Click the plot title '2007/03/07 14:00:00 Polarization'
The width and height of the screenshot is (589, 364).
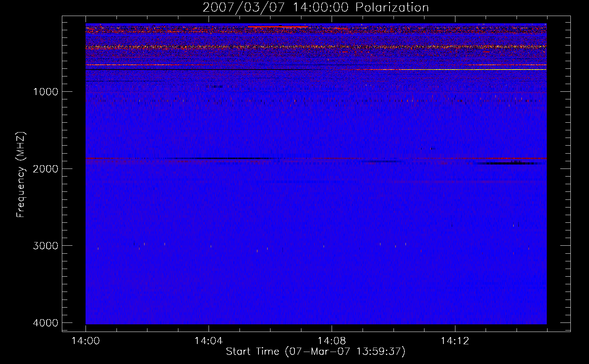316,7
